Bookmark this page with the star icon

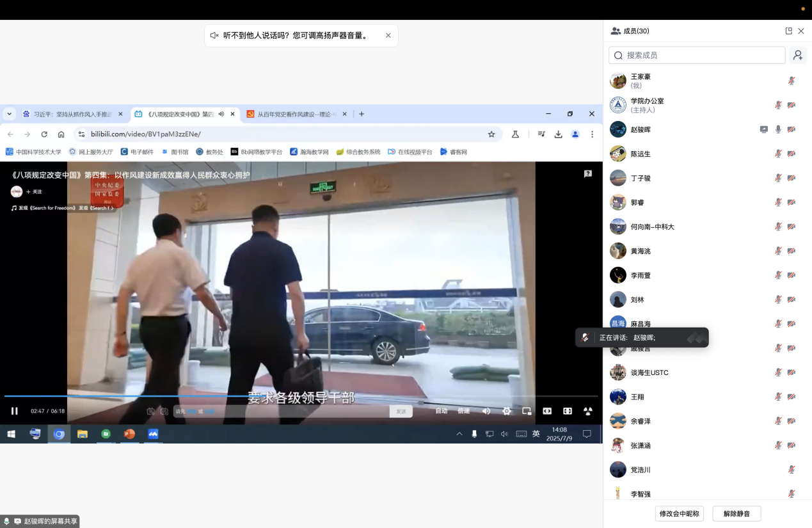click(491, 134)
